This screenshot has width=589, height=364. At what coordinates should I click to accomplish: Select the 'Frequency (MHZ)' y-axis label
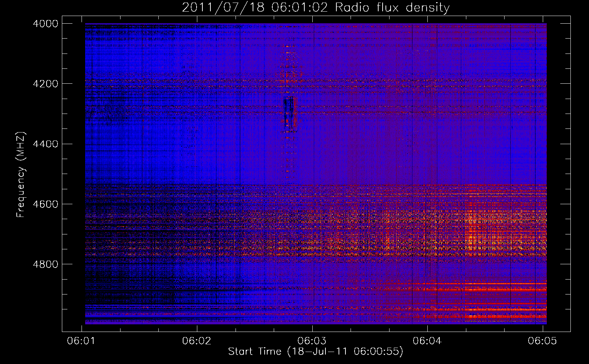pyautogui.click(x=21, y=175)
